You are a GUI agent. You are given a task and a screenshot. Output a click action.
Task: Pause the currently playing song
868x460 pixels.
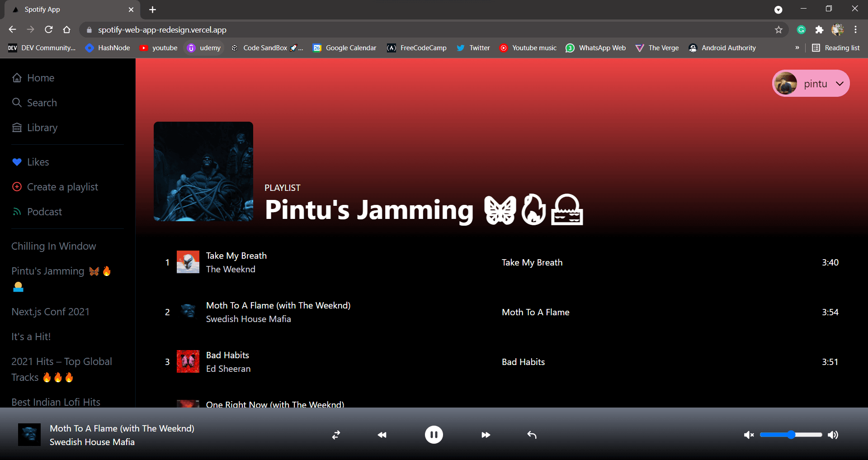coord(434,435)
